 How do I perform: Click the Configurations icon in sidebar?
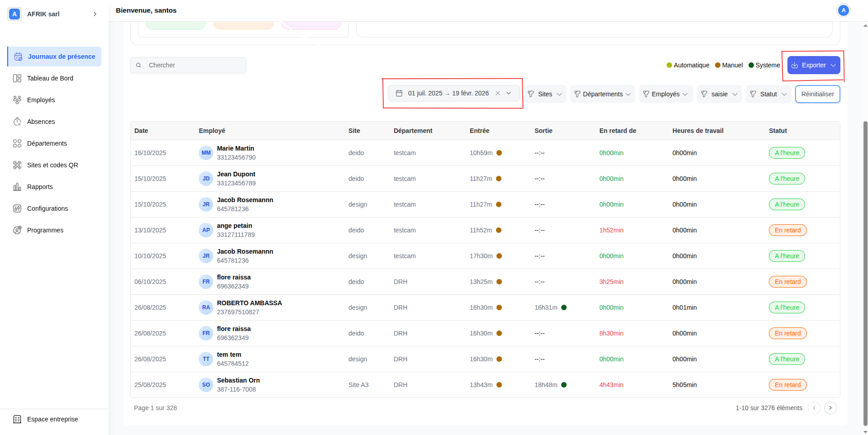click(17, 208)
